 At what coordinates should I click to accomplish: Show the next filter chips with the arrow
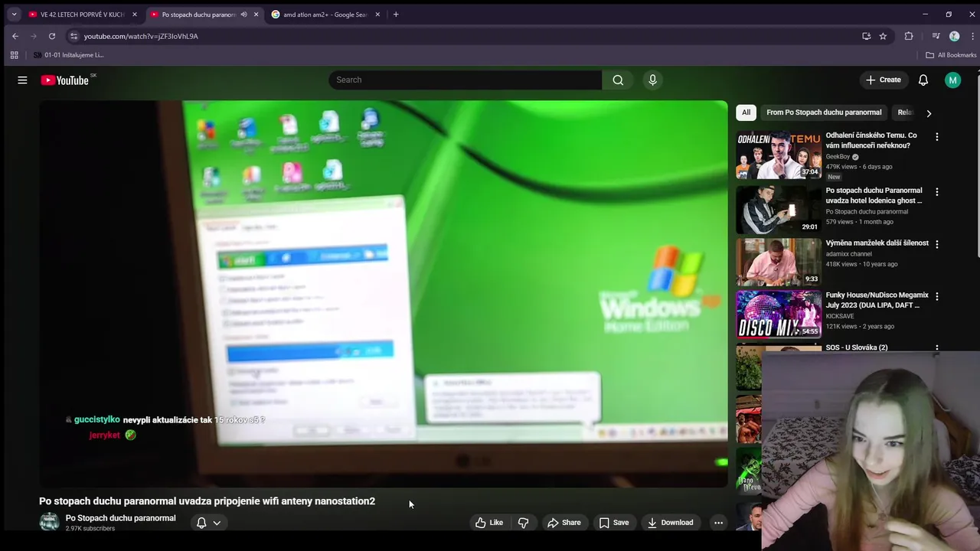(929, 113)
